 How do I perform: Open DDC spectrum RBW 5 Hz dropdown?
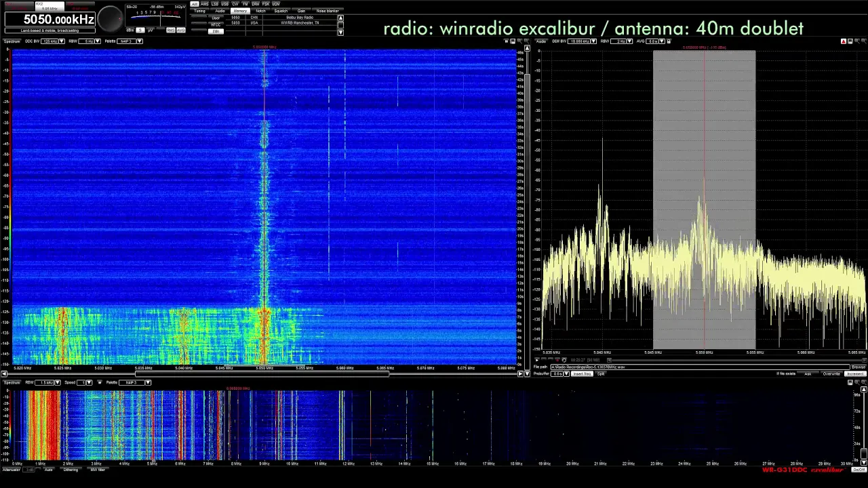tap(98, 41)
